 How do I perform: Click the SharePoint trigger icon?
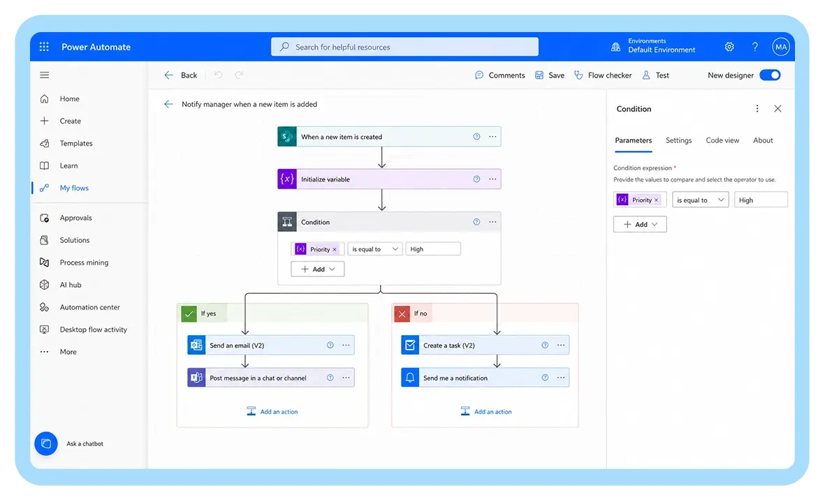(x=286, y=137)
